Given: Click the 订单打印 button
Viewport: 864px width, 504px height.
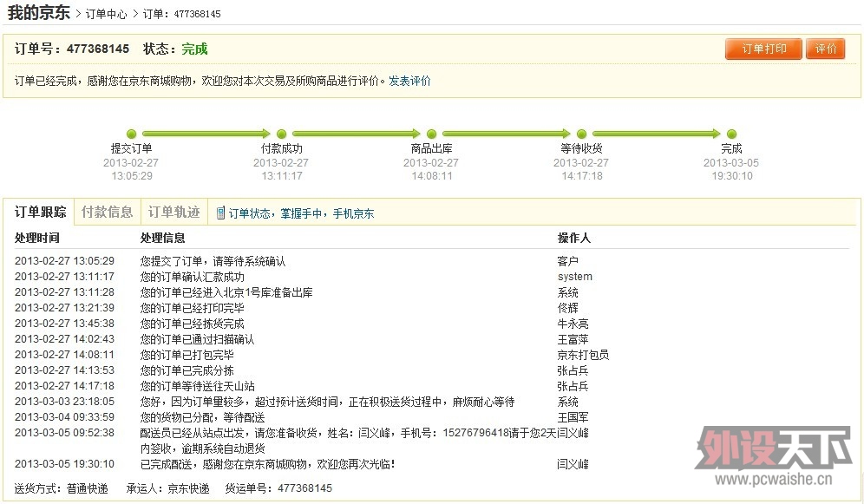Looking at the screenshot, I should 763,49.
